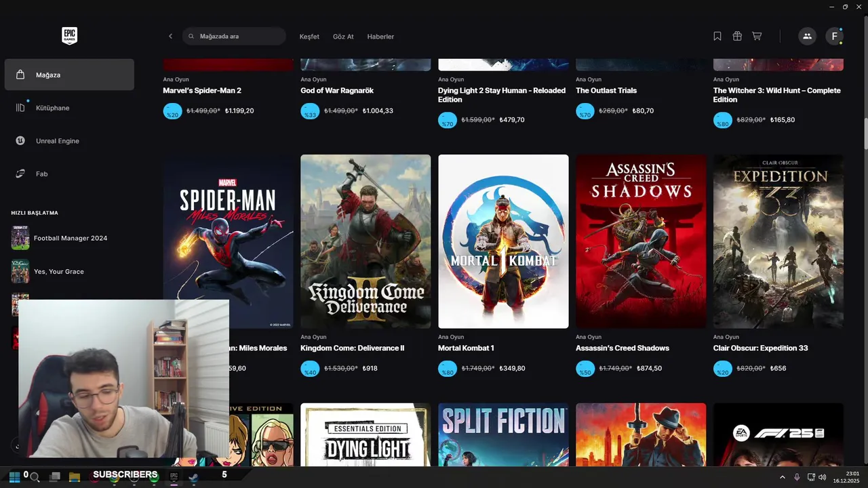Open F1 25 cover art
868x488 pixels.
coord(778,434)
